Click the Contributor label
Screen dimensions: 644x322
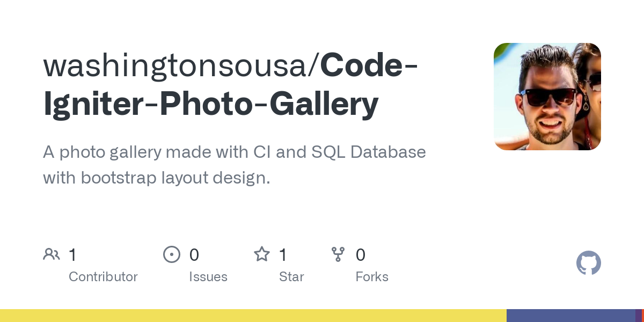pyautogui.click(x=103, y=277)
